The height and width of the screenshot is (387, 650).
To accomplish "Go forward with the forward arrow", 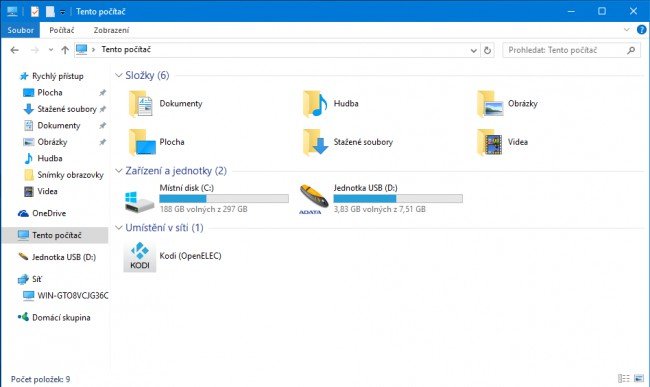I will click(35, 50).
